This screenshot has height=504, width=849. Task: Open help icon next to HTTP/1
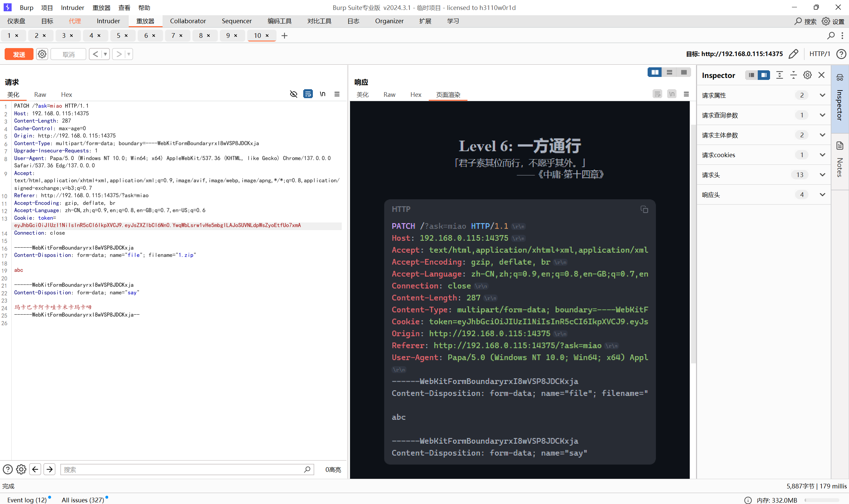click(841, 54)
